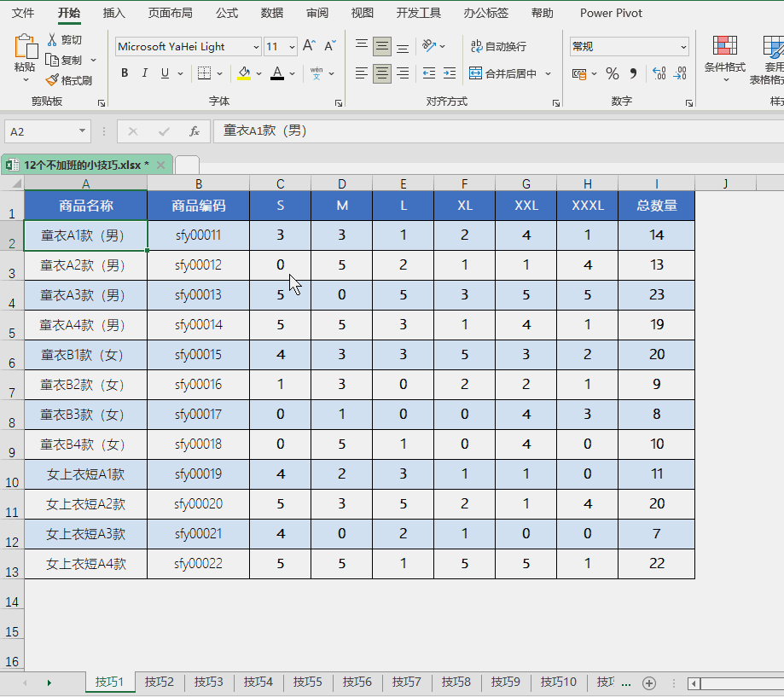Image resolution: width=784 pixels, height=697 pixels.
Task: Select the 总数量 header cell
Action: click(x=656, y=206)
